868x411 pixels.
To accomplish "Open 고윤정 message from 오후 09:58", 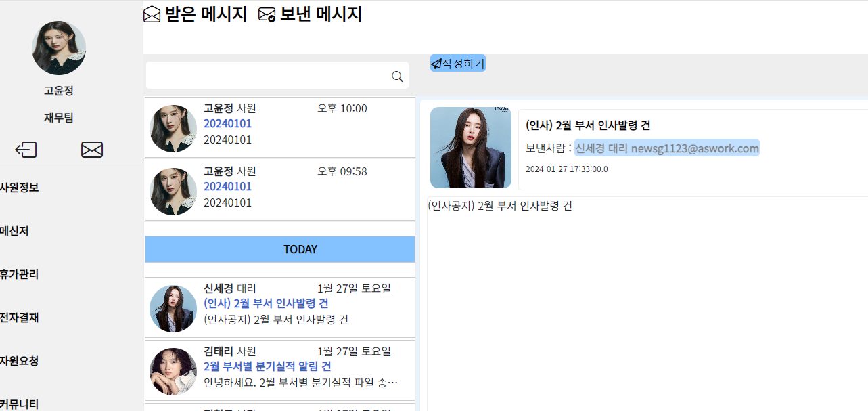I will point(280,190).
